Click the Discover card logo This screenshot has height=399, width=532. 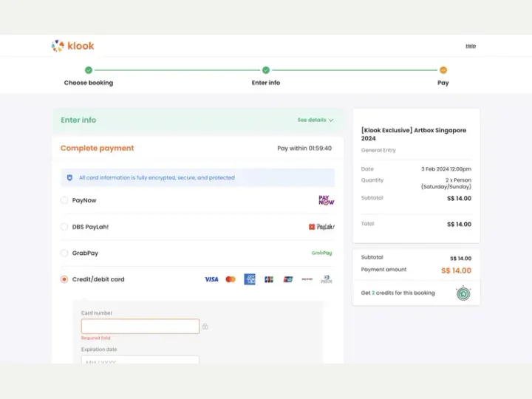tap(307, 279)
